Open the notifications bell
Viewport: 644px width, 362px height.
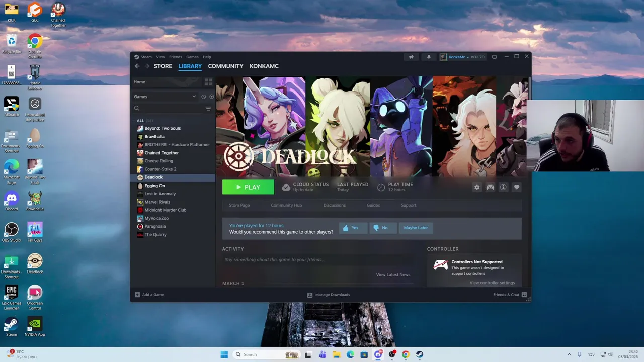click(x=429, y=57)
